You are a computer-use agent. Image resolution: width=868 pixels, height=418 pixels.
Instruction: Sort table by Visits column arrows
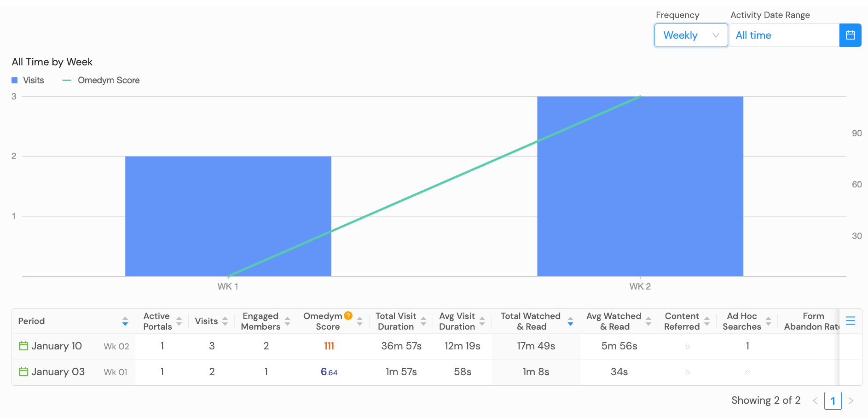(x=225, y=321)
